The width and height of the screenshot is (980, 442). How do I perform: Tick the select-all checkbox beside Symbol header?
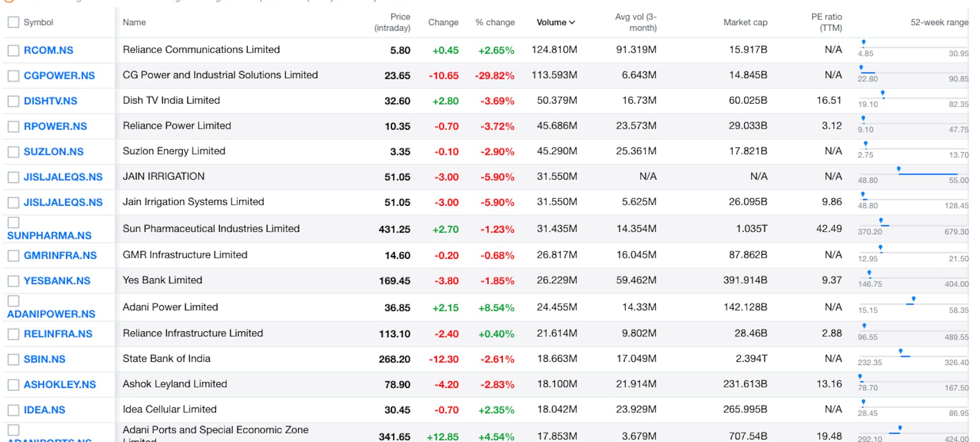click(x=14, y=22)
